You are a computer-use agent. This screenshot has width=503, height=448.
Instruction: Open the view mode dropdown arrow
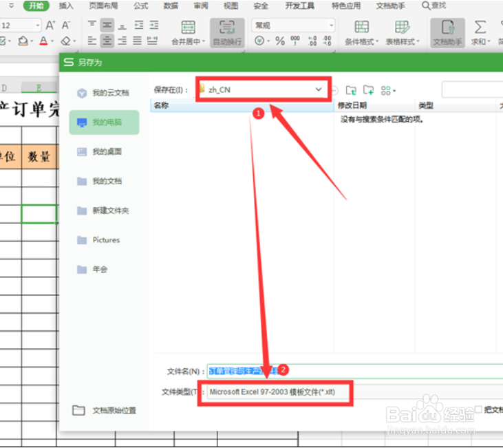click(394, 91)
